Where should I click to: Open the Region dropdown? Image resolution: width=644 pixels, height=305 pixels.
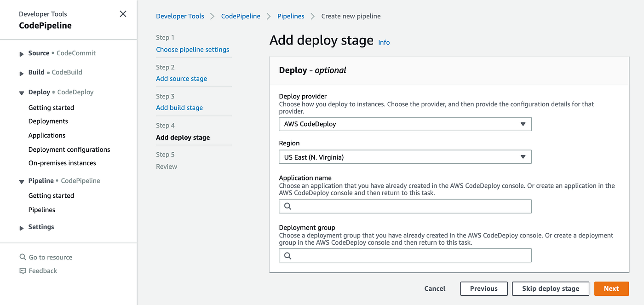(405, 157)
